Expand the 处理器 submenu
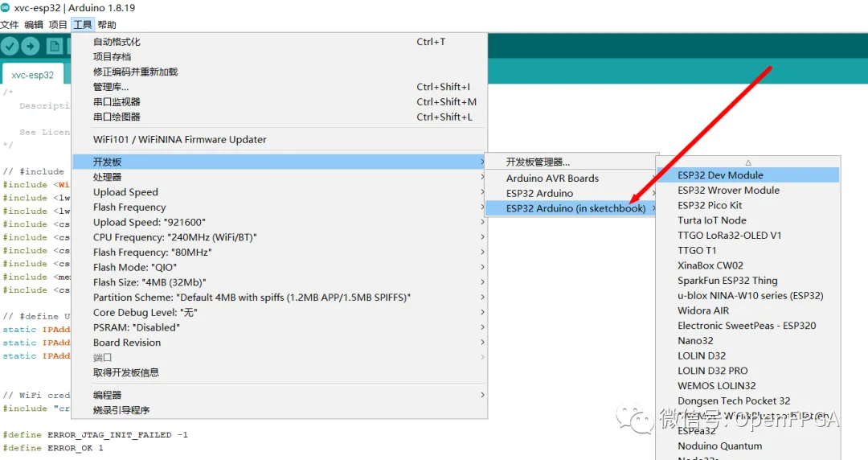 point(280,177)
